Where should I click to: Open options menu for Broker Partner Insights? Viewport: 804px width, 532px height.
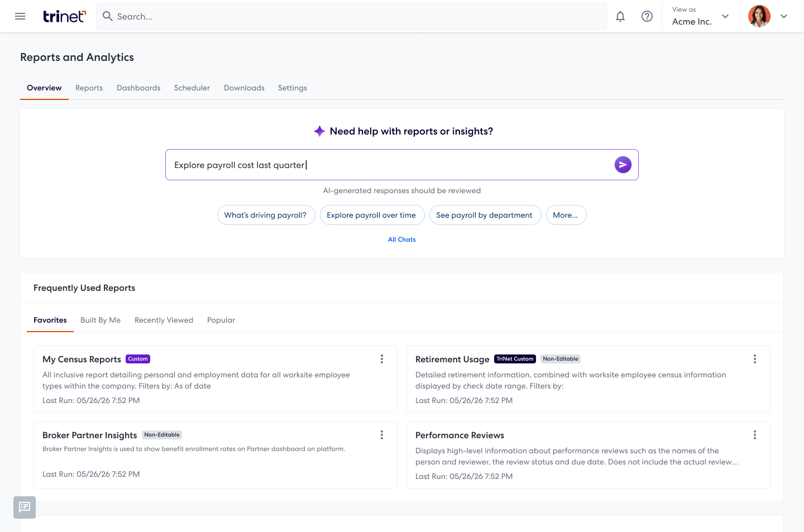[382, 435]
